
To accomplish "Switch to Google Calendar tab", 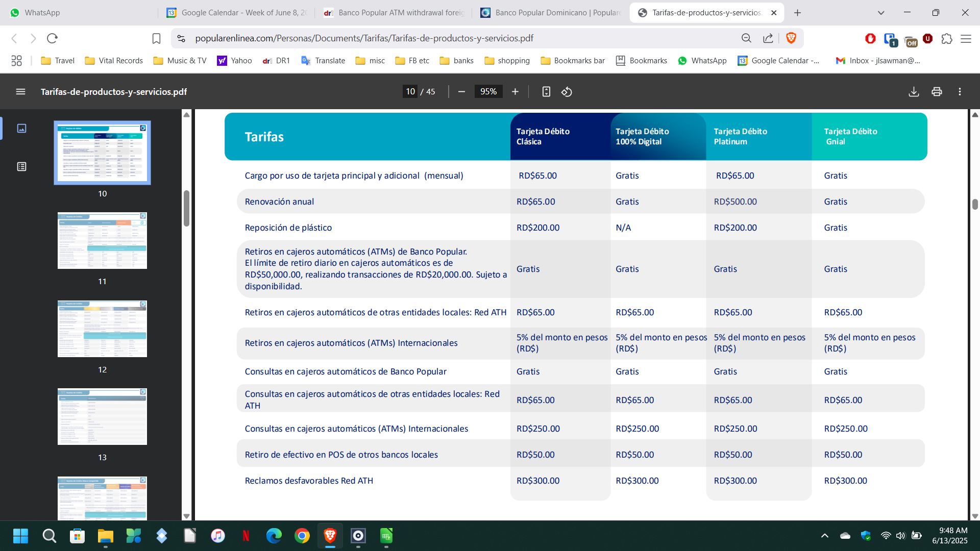I will 237,13.
